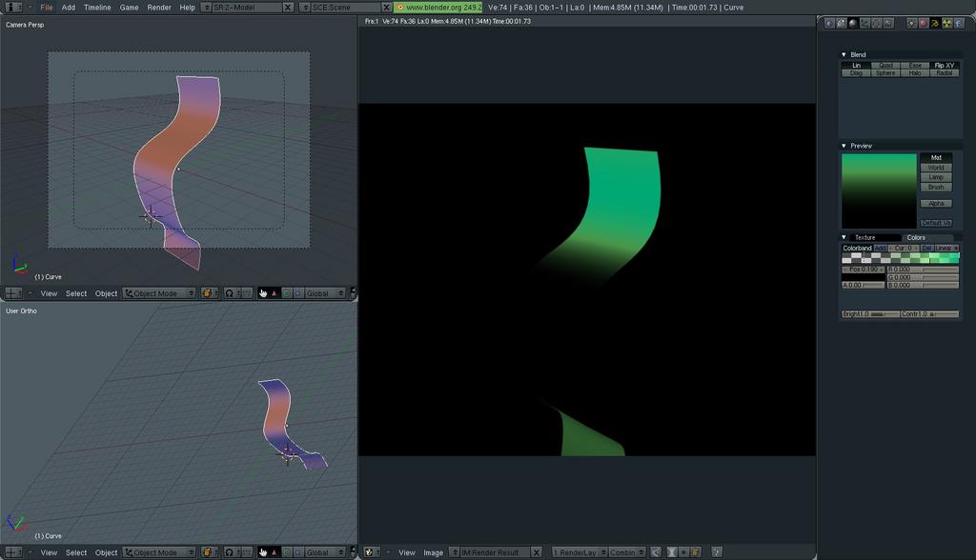Open the Timeline menu

coord(97,8)
